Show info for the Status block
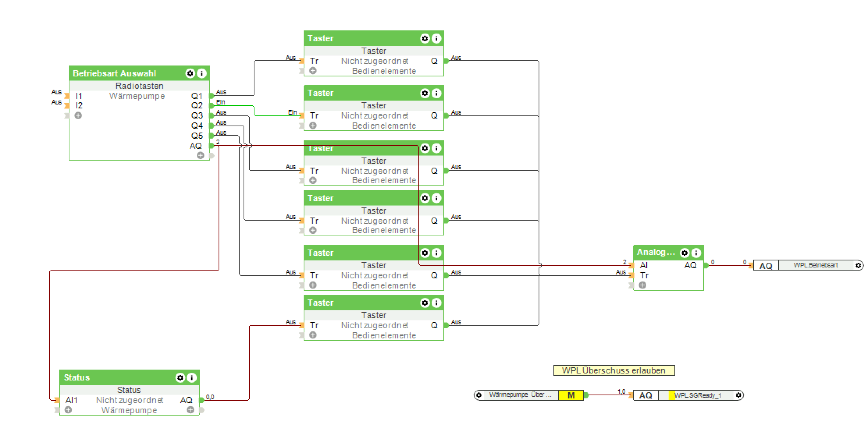Viewport: 868px width, 446px height. (192, 377)
